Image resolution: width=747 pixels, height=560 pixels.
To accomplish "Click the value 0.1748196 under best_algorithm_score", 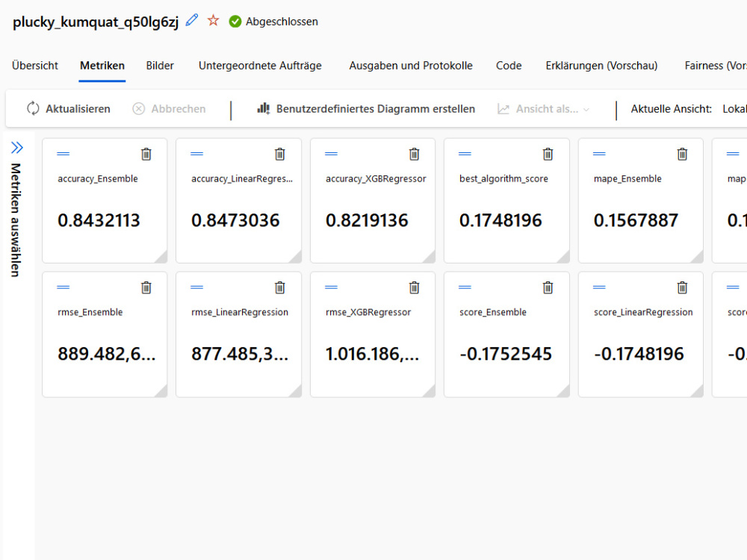I will [x=500, y=220].
